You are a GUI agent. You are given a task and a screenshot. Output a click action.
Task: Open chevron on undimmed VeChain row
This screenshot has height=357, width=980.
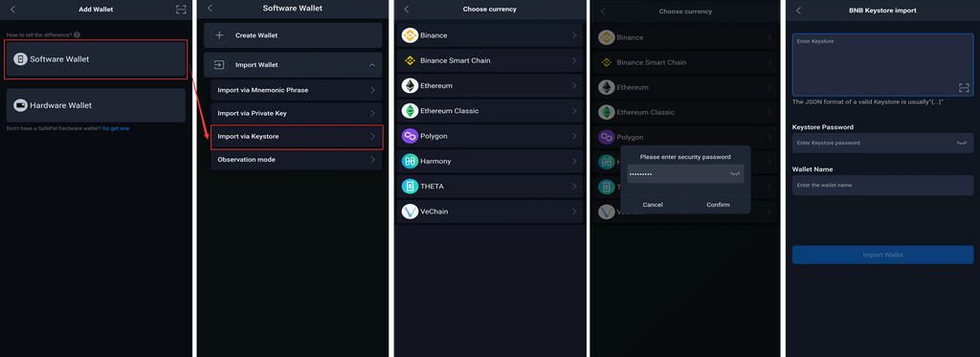click(574, 212)
